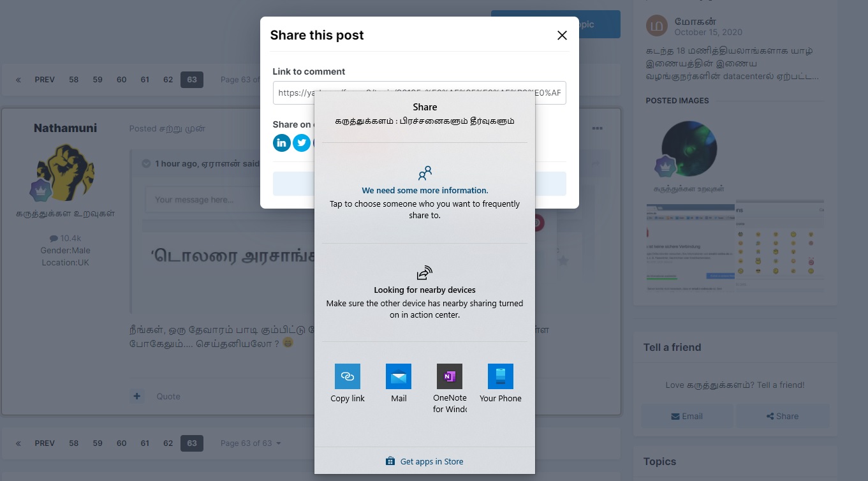Share to OneNote for Windows
The image size is (868, 481).
click(x=450, y=376)
